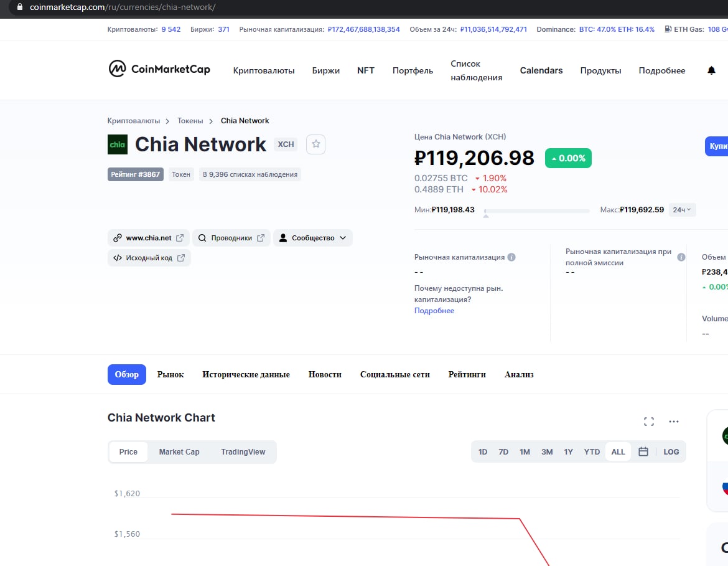Open the Криптовалюты nav menu
The image size is (728, 566).
264,70
